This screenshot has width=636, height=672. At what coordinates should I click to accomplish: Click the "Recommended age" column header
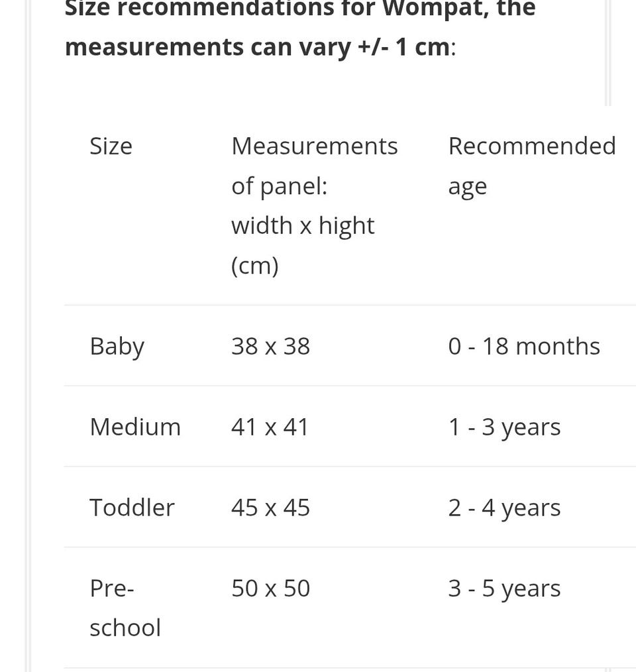click(531, 146)
